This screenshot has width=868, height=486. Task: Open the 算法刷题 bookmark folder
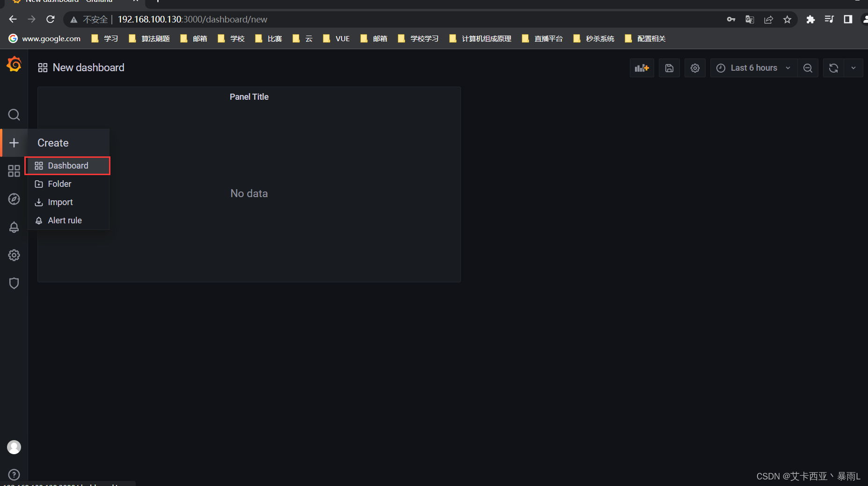coord(149,38)
